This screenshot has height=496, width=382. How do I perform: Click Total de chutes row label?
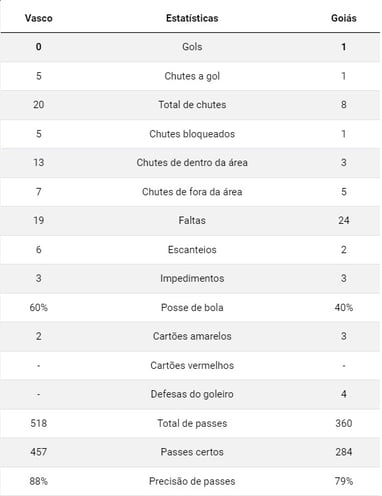coord(192,105)
